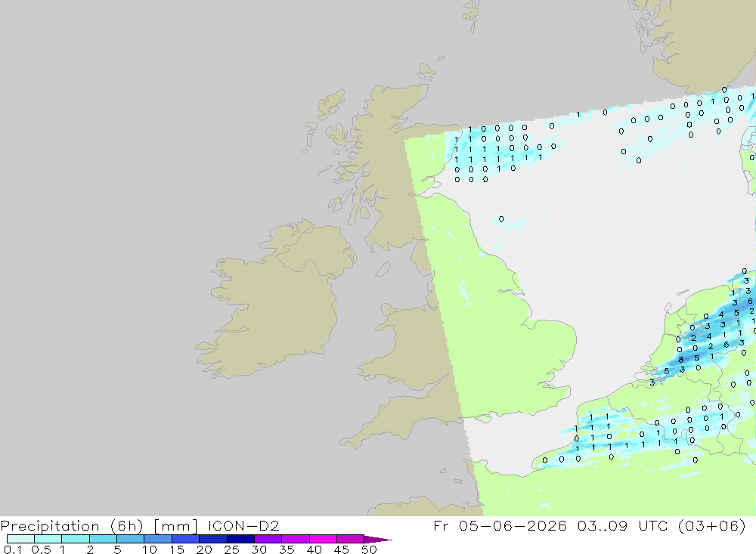Screen dimensions: 756x554
Task: Click the legend swatch between 45 and 50
Action: tap(351, 539)
